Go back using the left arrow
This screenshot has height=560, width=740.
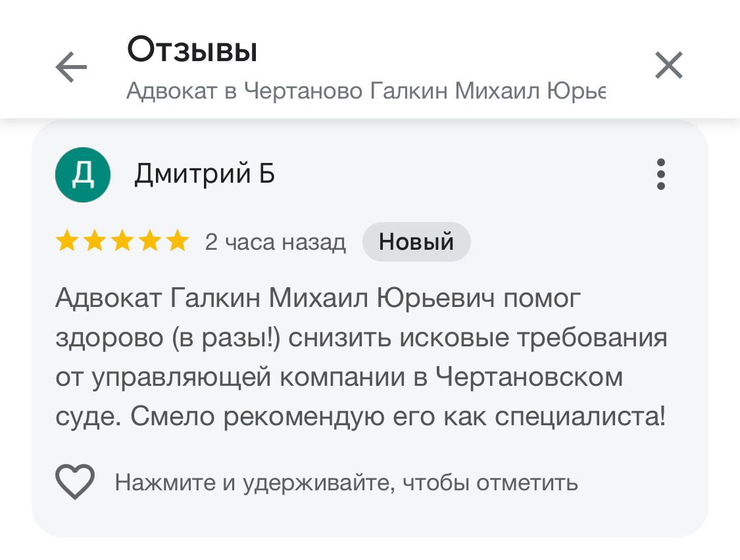coord(72,67)
